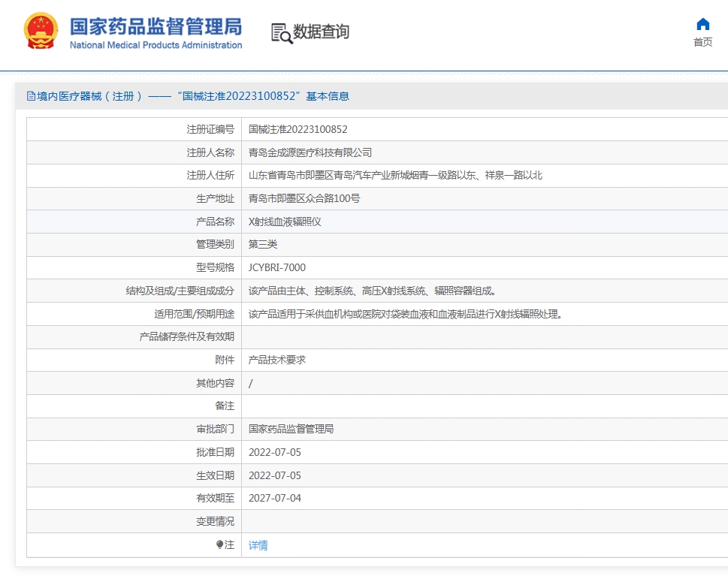Click the 产品名称 label
The width and height of the screenshot is (728, 582).
[x=215, y=222]
